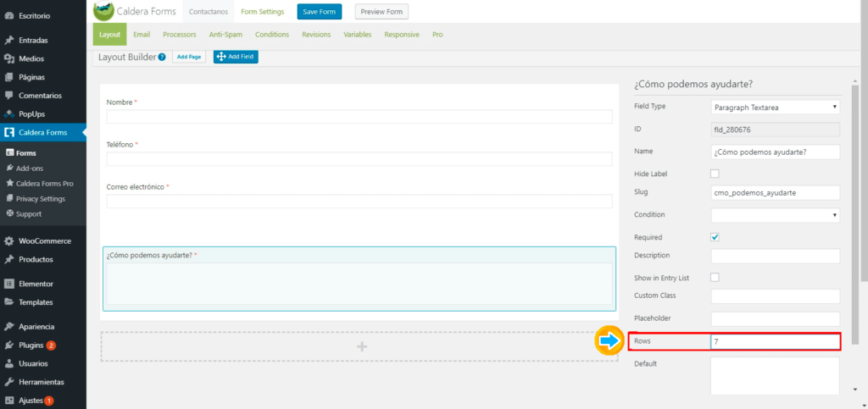Switch to the Processors tab
This screenshot has height=409, width=868.
(x=179, y=35)
